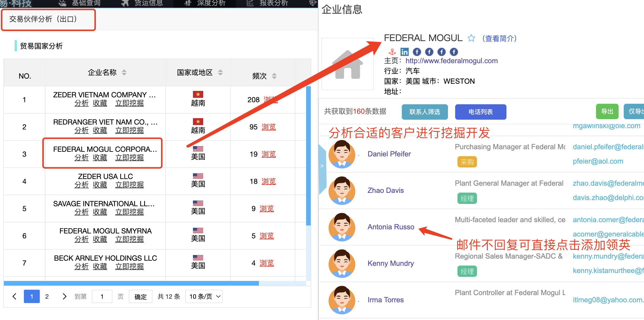The image size is (644, 320).
Task: Click 立即挖掘 under FEDERAL MOGUL CORPORA
Action: pyautogui.click(x=129, y=158)
